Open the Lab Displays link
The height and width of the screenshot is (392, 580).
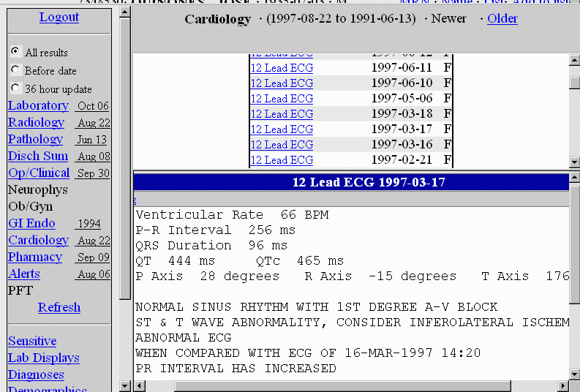[x=44, y=358]
